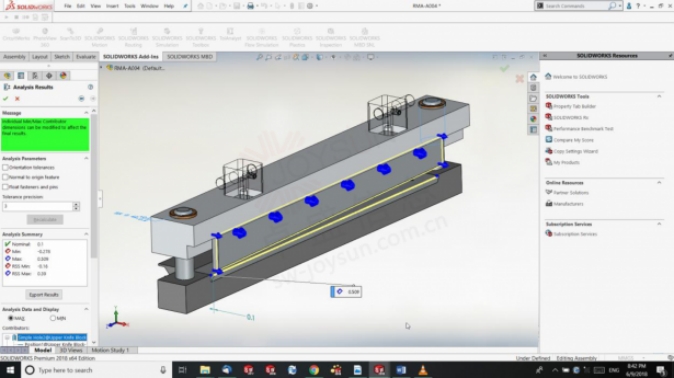Accept analysis results with green checkmark
The height and width of the screenshot is (378, 674).
click(6, 98)
